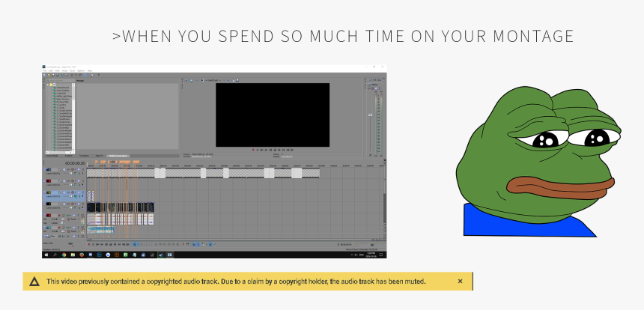Select Color Gradient in media generators list
The width and height of the screenshot is (644, 310).
(63, 91)
